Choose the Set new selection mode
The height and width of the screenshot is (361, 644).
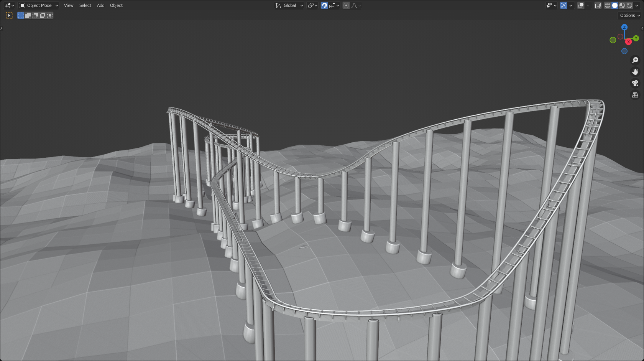pos(21,15)
